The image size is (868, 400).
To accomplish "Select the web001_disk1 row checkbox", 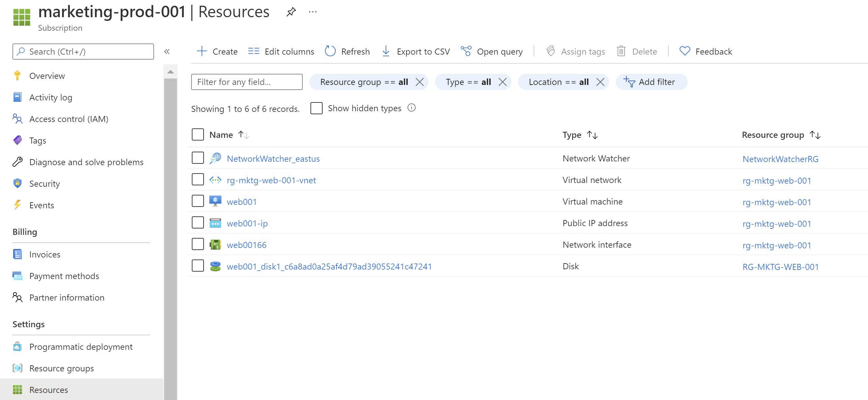I will 198,266.
